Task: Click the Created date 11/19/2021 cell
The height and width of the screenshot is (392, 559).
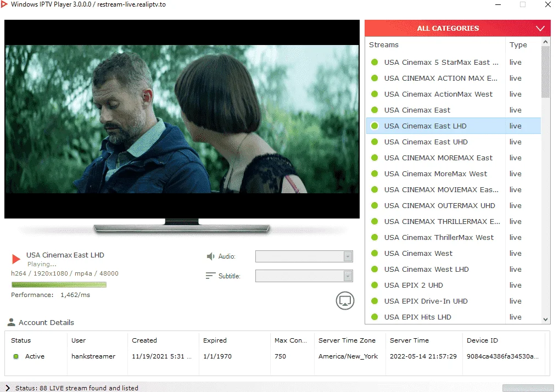Action: click(161, 356)
